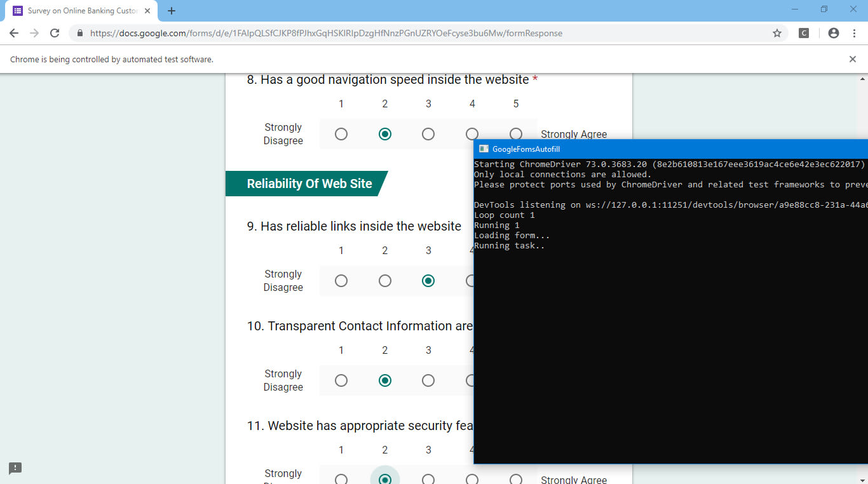Select rating 2 for reliable links question
The height and width of the screenshot is (484, 868).
click(385, 281)
